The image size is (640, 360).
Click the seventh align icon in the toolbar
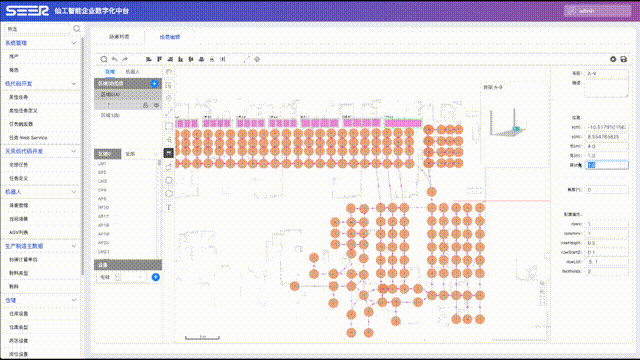point(212,59)
